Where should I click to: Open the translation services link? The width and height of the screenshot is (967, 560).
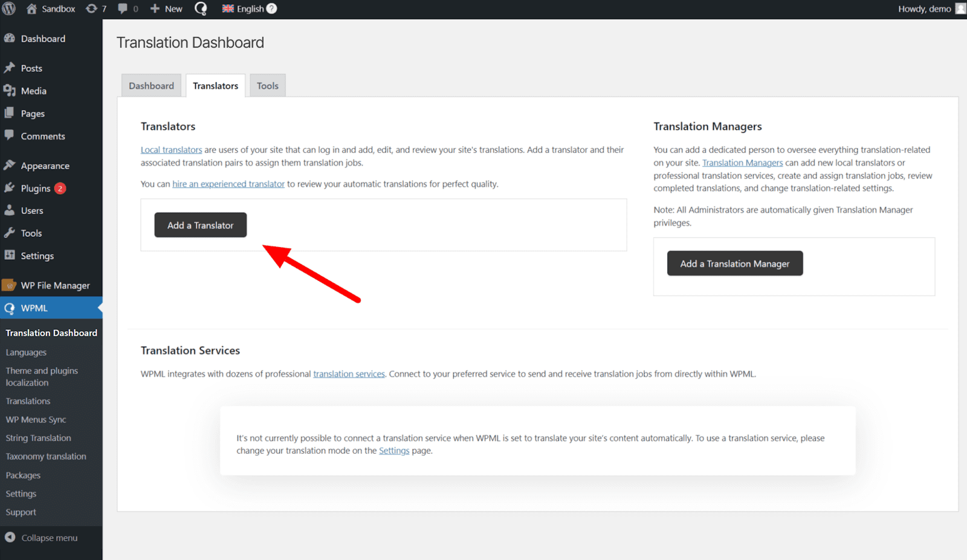(349, 374)
